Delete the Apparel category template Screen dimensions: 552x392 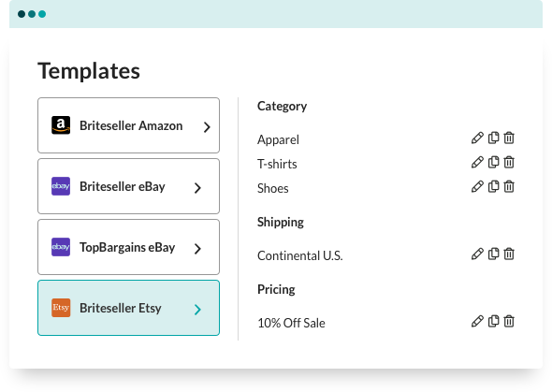[x=509, y=138]
